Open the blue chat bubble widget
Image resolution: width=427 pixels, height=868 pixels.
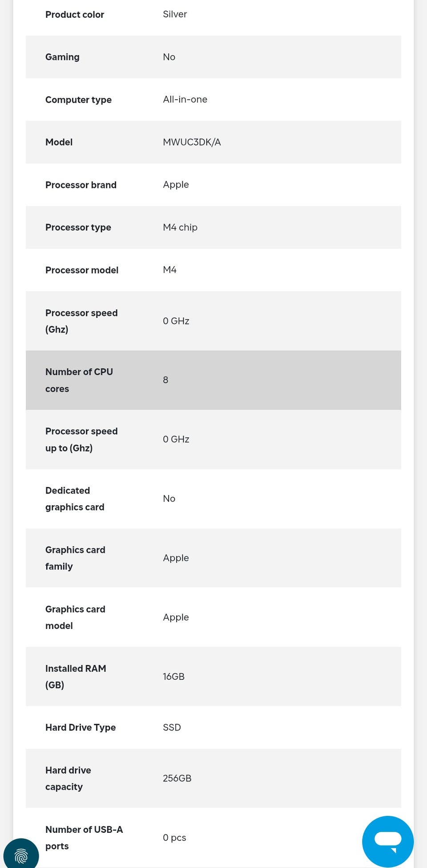tap(388, 841)
